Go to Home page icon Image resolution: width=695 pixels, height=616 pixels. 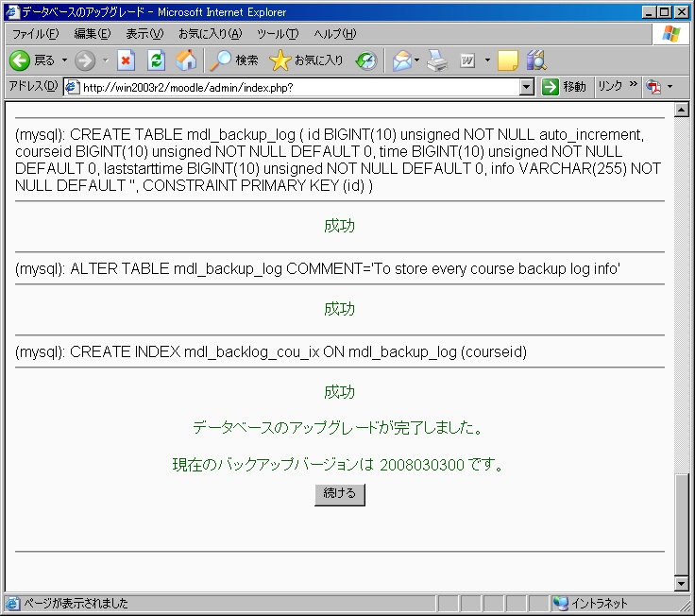tap(186, 60)
